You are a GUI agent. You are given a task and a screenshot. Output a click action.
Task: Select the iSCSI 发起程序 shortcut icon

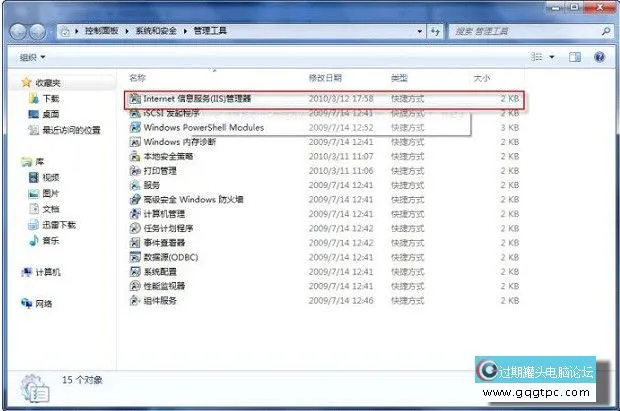tap(135, 113)
